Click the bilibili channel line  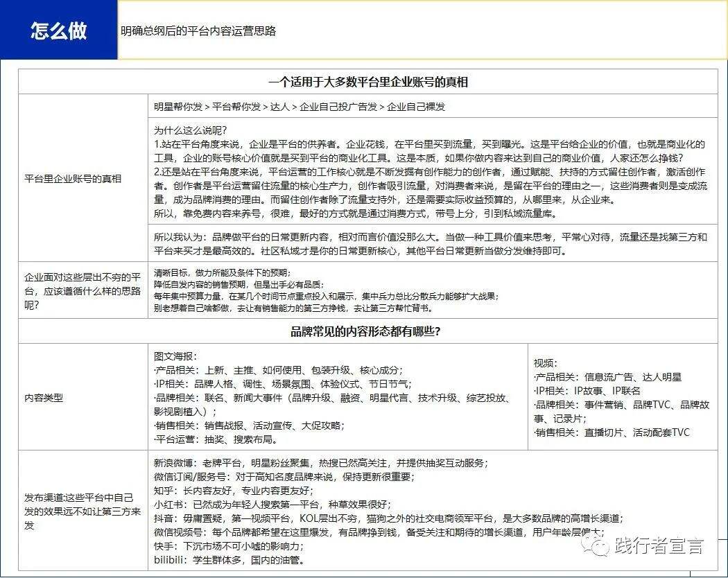coord(229,561)
